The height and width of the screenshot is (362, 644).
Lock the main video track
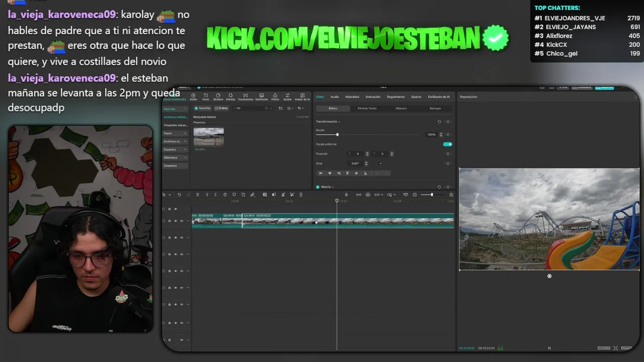(x=169, y=221)
